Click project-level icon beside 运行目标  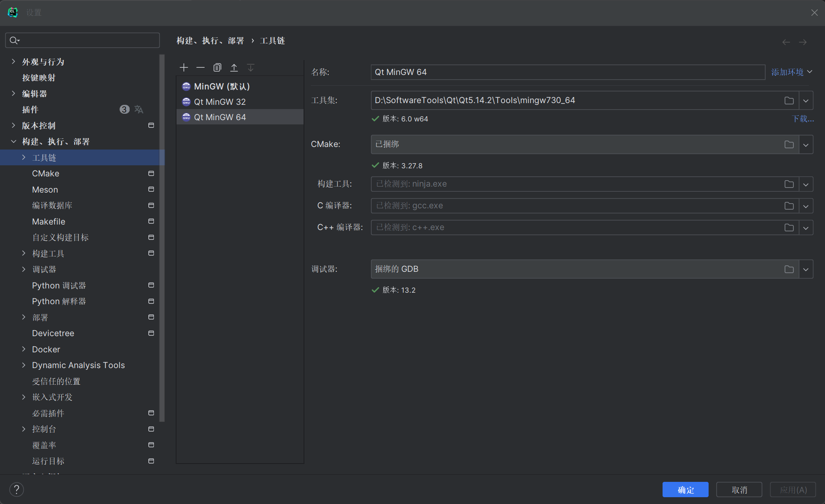(x=151, y=461)
